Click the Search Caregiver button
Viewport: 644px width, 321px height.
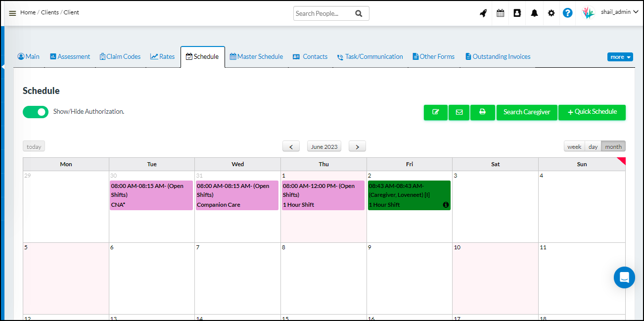click(x=527, y=112)
